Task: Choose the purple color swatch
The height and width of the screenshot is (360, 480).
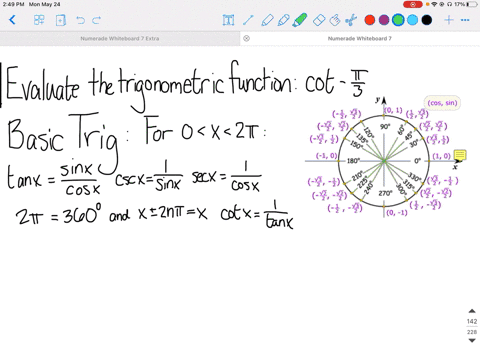Action: 384,20
